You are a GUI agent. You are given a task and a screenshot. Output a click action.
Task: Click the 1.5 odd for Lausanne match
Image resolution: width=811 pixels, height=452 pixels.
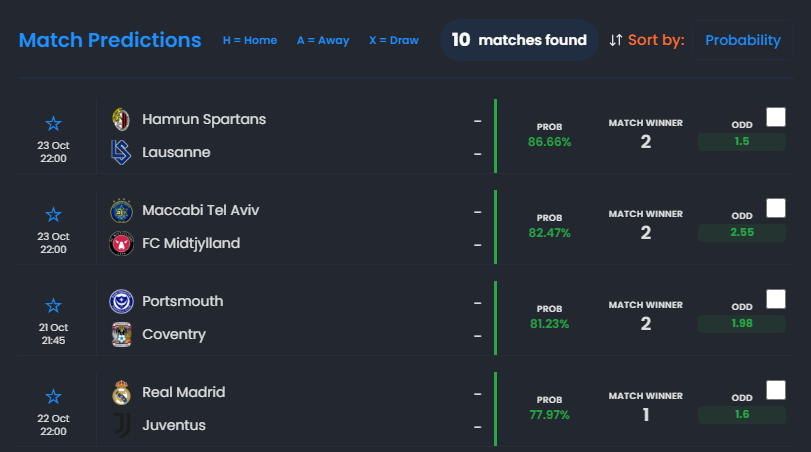click(x=741, y=142)
